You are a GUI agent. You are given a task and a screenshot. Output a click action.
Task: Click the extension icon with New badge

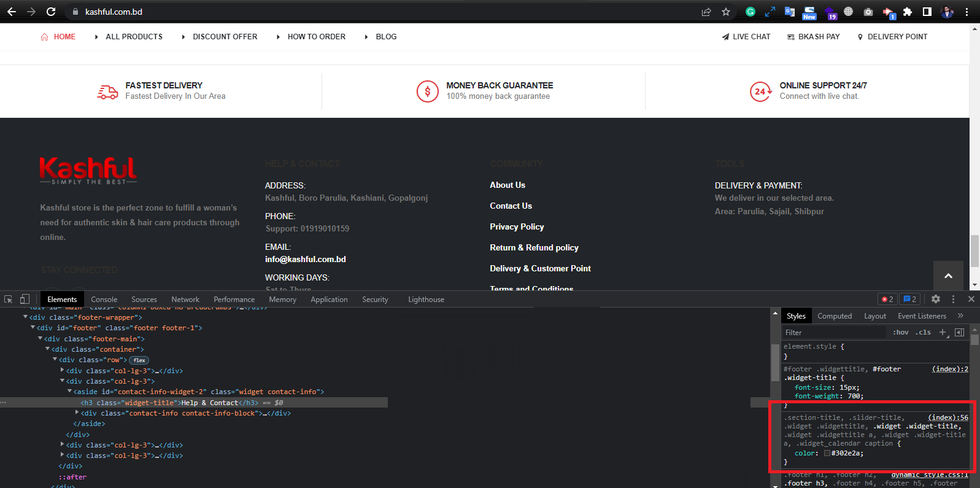tap(809, 12)
